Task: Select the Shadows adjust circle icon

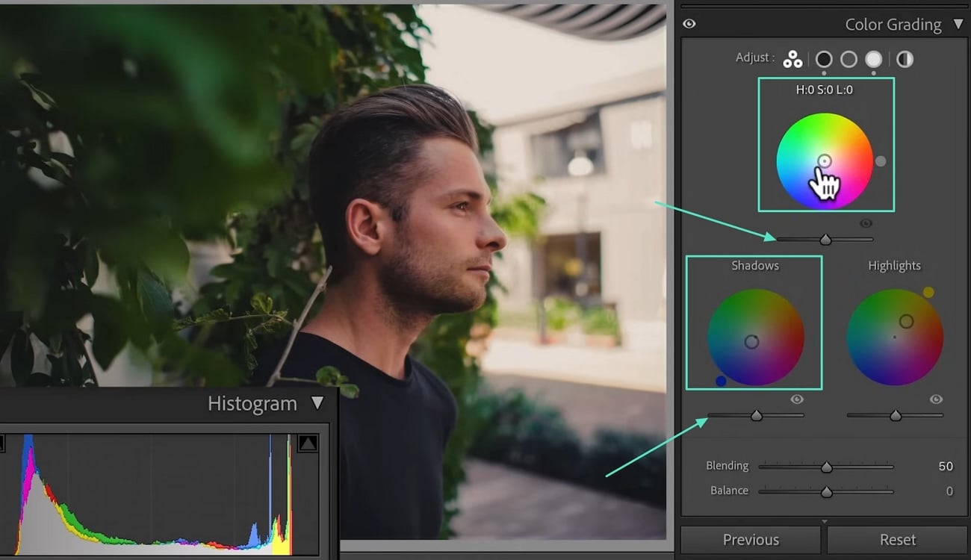Action: tap(824, 59)
